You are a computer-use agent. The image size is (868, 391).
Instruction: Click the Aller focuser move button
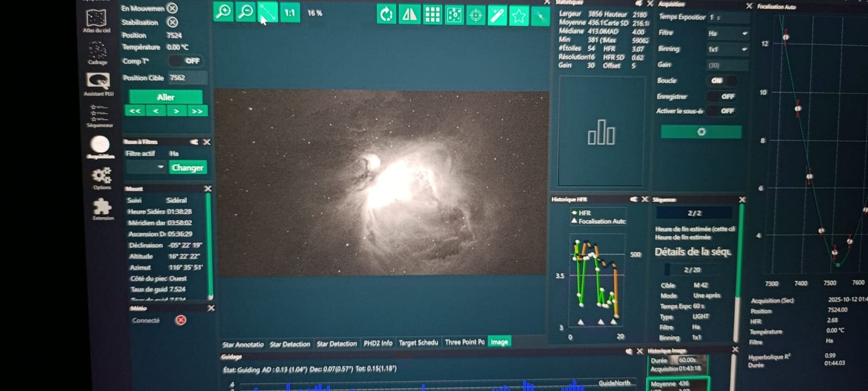165,97
